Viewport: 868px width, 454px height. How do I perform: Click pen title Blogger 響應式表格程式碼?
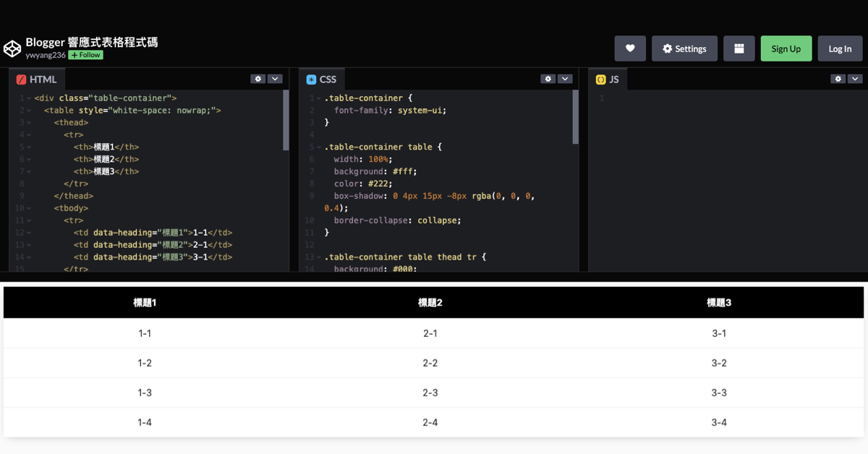[92, 42]
